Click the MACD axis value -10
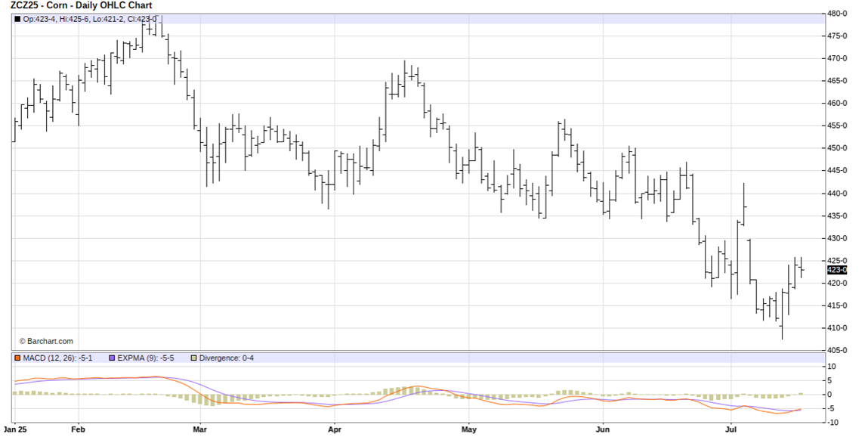Viewport: 868px width, 437px height. pos(832,423)
